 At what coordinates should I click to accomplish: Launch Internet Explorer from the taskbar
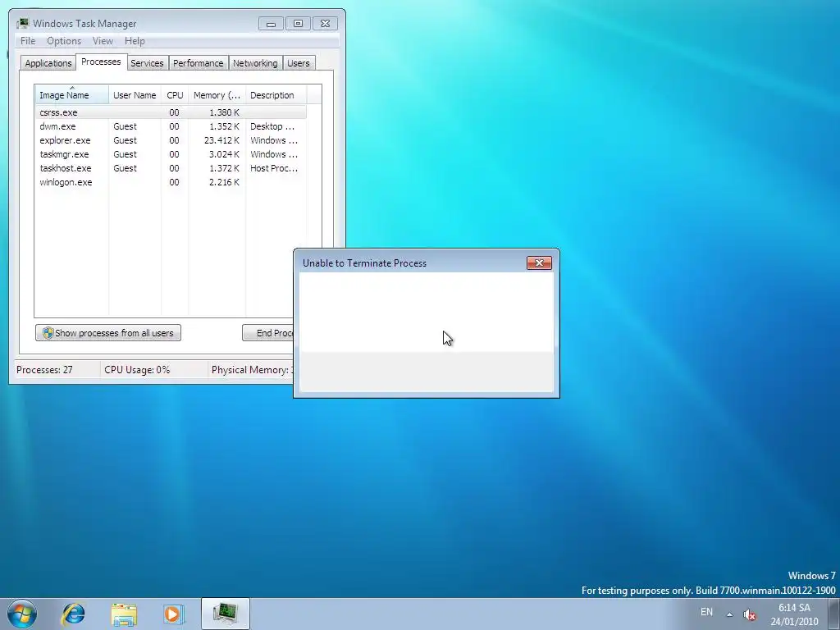pyautogui.click(x=73, y=614)
